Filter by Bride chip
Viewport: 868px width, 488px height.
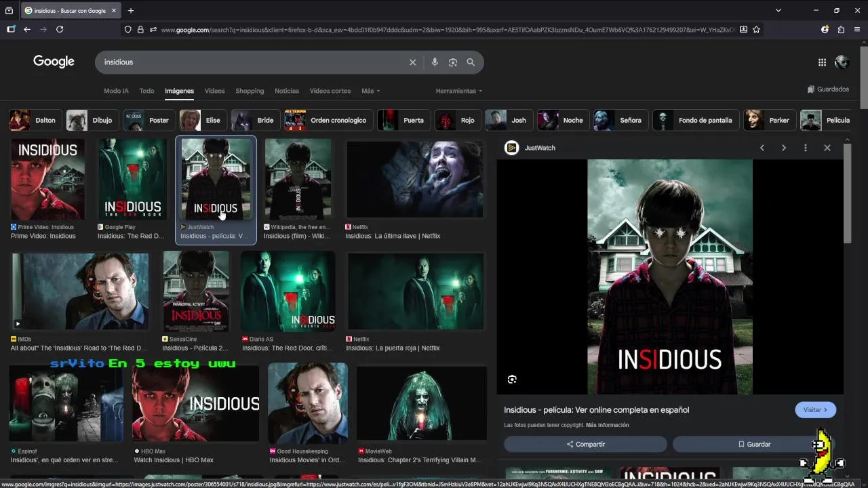pyautogui.click(x=255, y=121)
